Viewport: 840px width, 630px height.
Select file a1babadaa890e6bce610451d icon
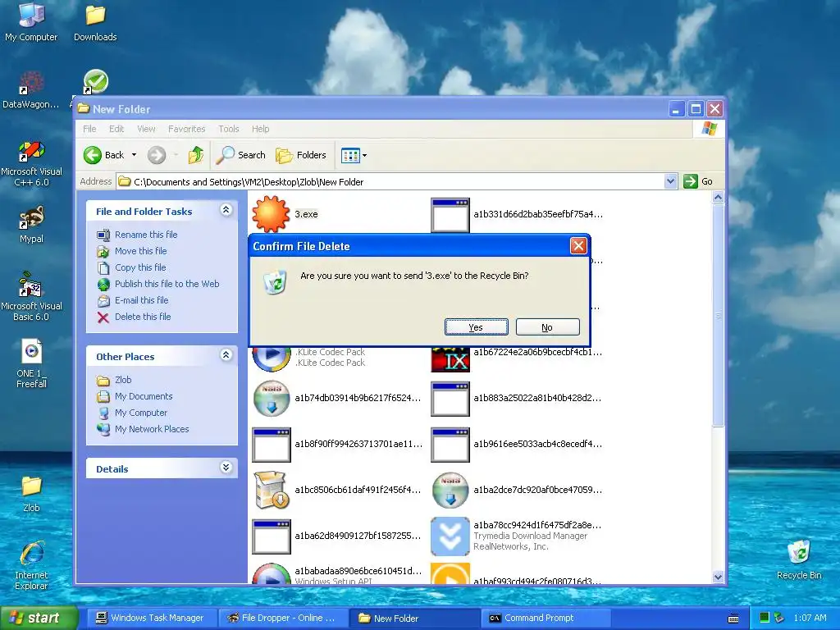pyautogui.click(x=272, y=573)
